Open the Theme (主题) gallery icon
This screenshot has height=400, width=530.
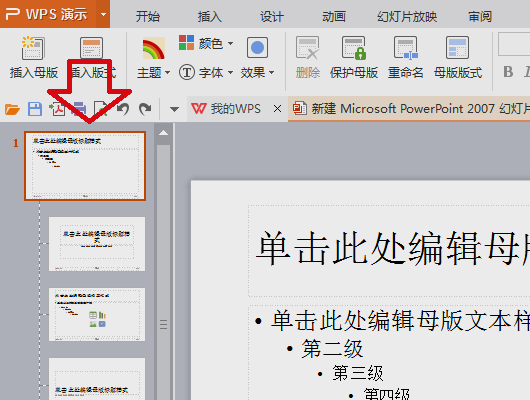click(153, 48)
